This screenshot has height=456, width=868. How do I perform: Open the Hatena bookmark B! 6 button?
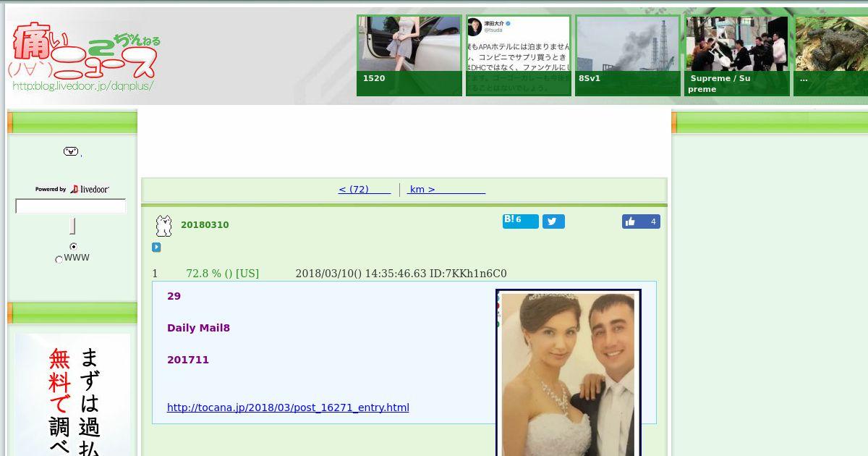tap(520, 221)
